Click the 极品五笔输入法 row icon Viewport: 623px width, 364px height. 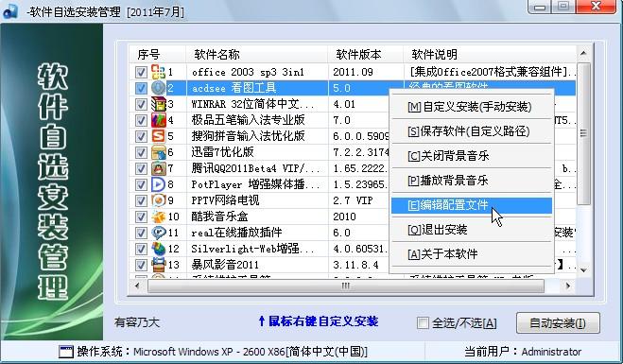[158, 120]
